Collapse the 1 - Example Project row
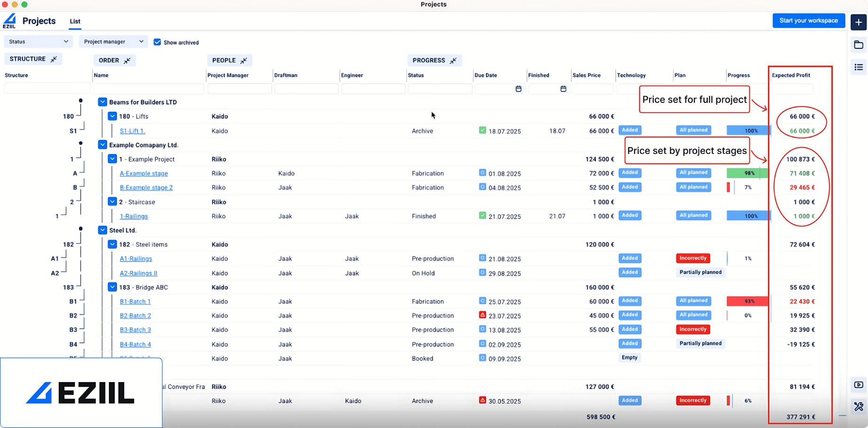Screen dimensions: 868x428 112,159
